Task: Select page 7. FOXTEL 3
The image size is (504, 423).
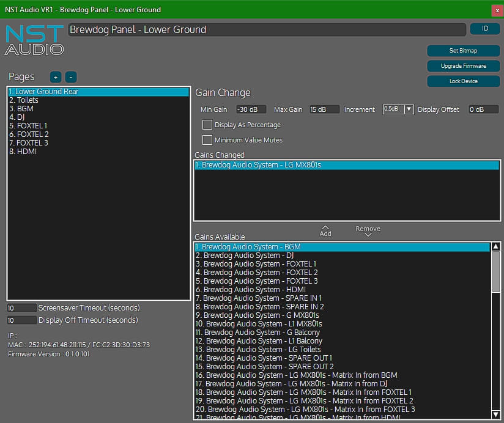Action: coord(98,143)
